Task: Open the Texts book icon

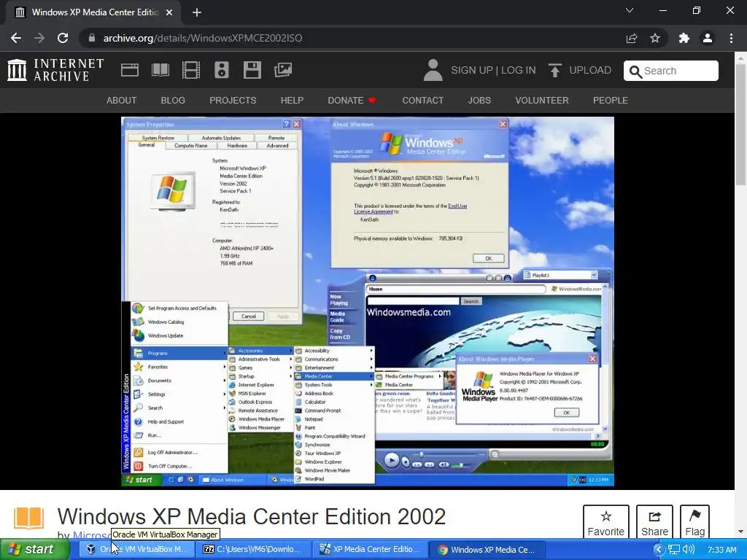Action: pyautogui.click(x=160, y=70)
